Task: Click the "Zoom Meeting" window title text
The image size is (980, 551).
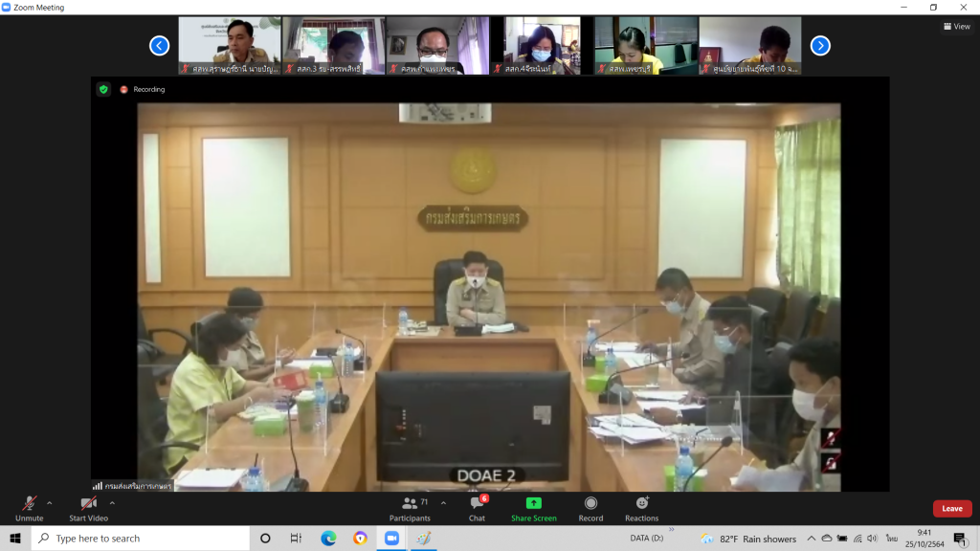Action: 38,8
